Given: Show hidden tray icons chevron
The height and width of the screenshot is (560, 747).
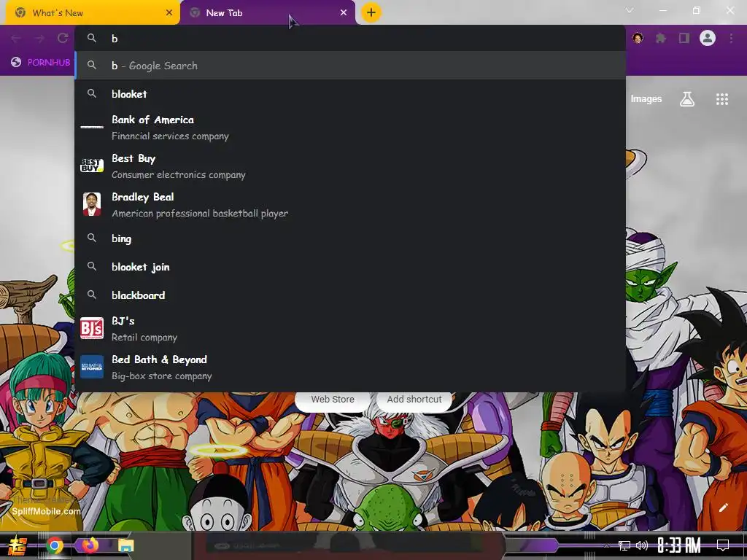Looking at the screenshot, I should pyautogui.click(x=606, y=545).
